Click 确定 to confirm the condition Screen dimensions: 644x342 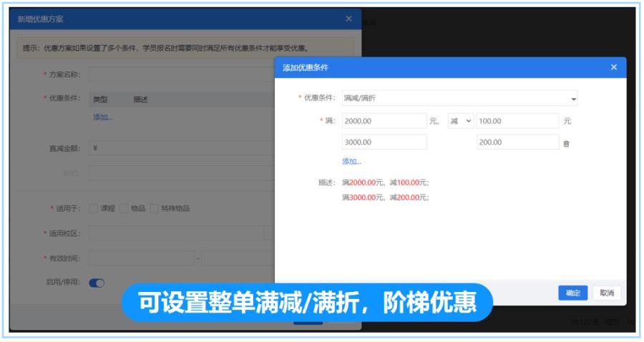coord(573,293)
